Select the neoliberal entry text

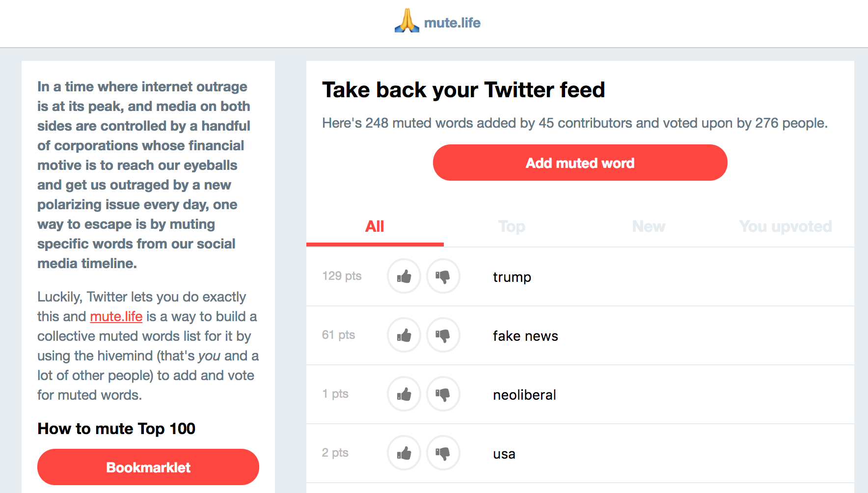(524, 395)
